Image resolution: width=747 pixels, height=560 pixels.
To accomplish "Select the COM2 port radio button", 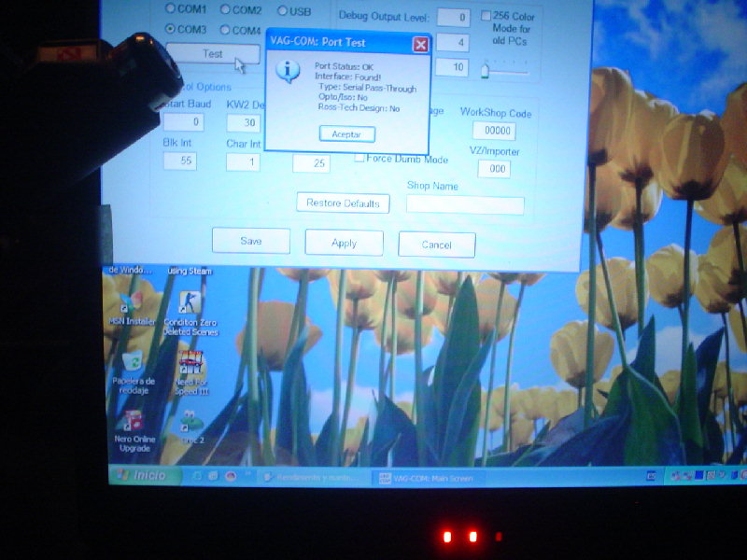I will click(225, 9).
